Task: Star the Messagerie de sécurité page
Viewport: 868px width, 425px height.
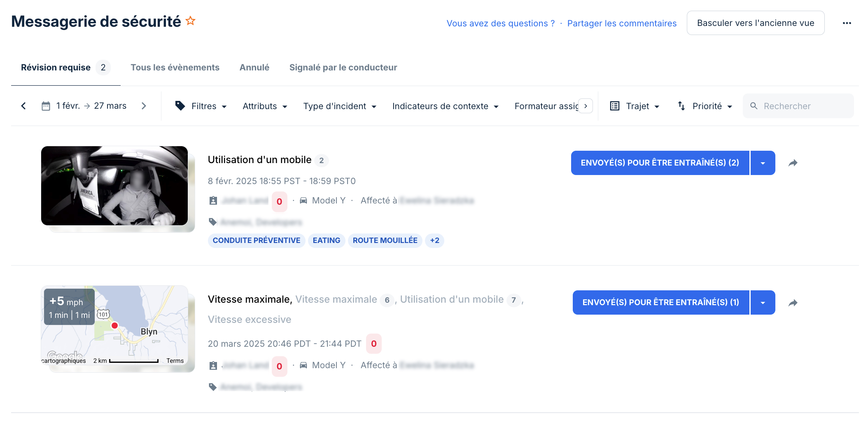Action: (191, 20)
